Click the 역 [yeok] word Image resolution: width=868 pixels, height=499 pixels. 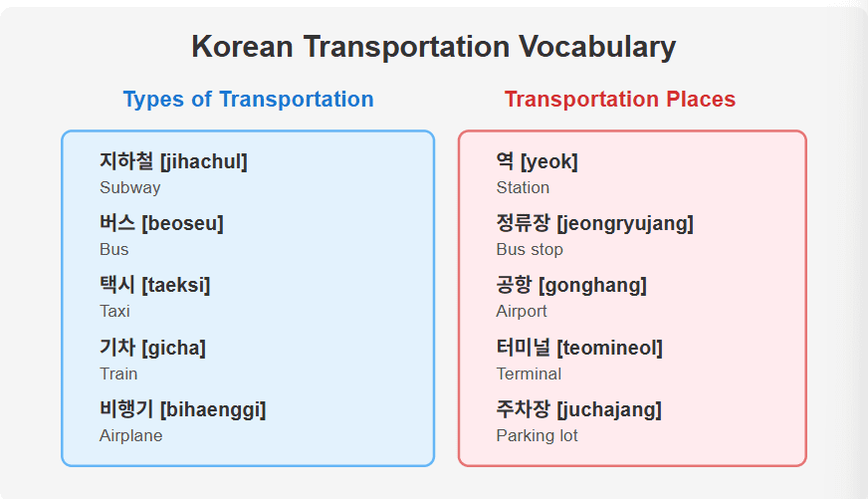537,161
